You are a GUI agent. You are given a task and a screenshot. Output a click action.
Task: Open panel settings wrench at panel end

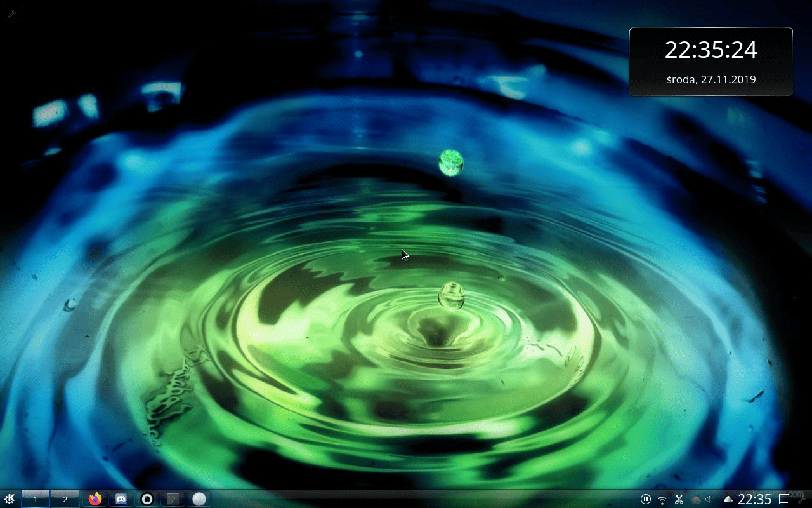pyautogui.click(x=802, y=499)
